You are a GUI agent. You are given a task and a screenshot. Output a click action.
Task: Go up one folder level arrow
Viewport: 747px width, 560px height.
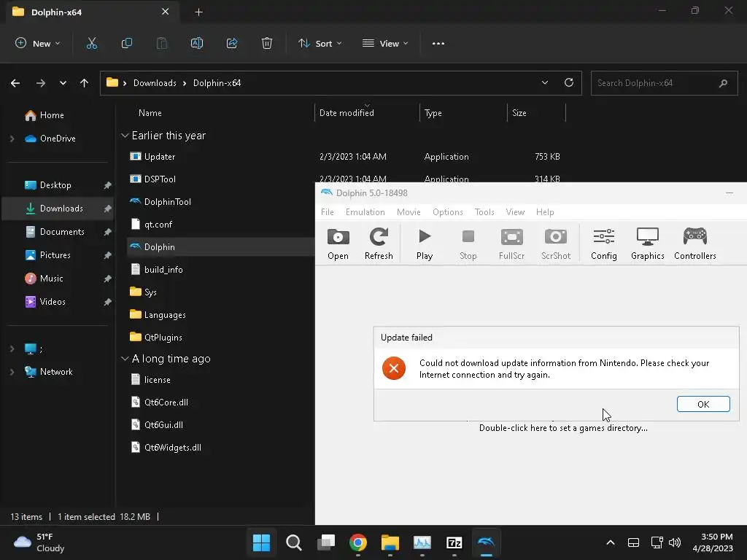point(85,83)
